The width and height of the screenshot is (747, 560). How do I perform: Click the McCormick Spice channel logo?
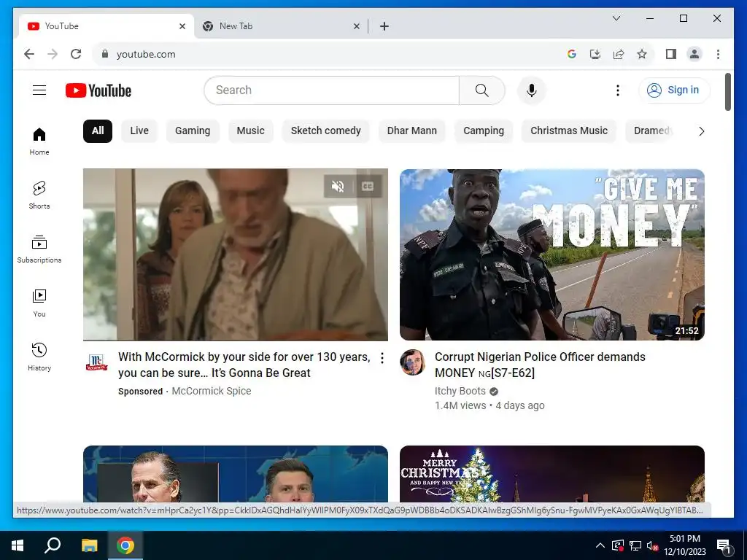[x=97, y=362]
